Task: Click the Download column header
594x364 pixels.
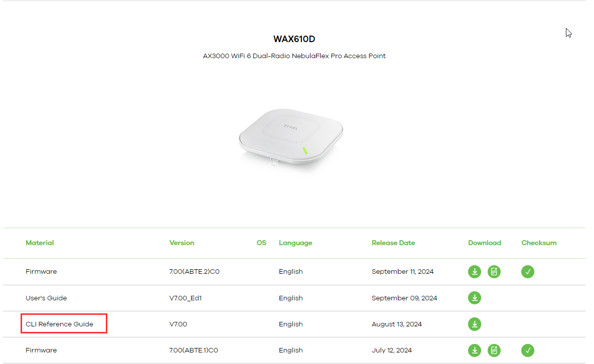Action: coord(485,243)
